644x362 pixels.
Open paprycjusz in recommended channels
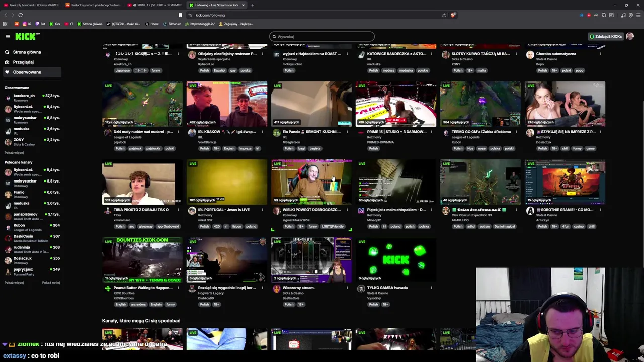pos(32,271)
